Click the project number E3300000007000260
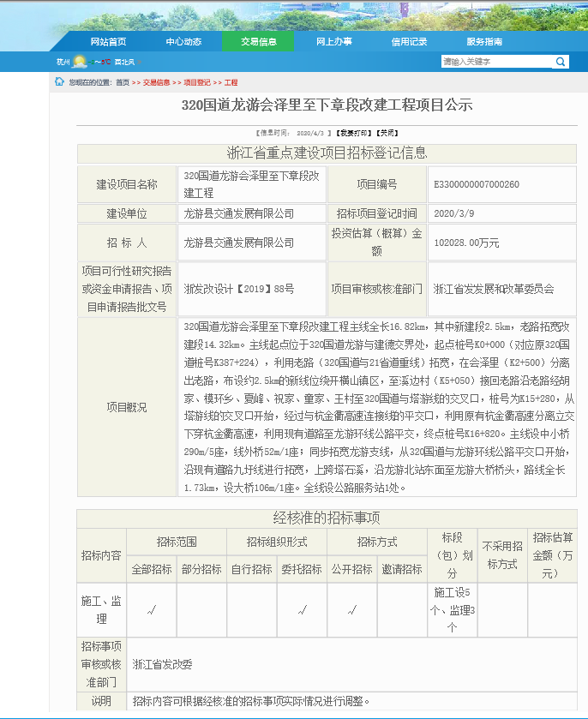 click(x=477, y=184)
